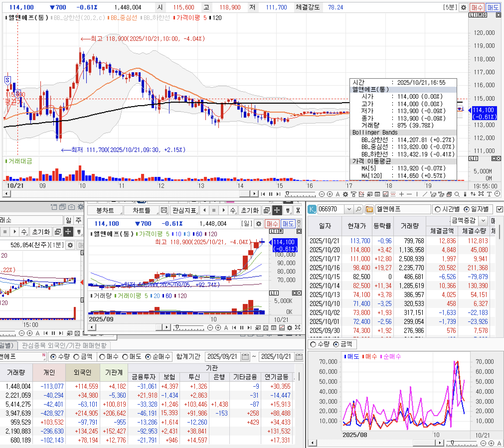The image size is (504, 448).
Task: Expand the 금액증감 dropdown
Action: 483,221
